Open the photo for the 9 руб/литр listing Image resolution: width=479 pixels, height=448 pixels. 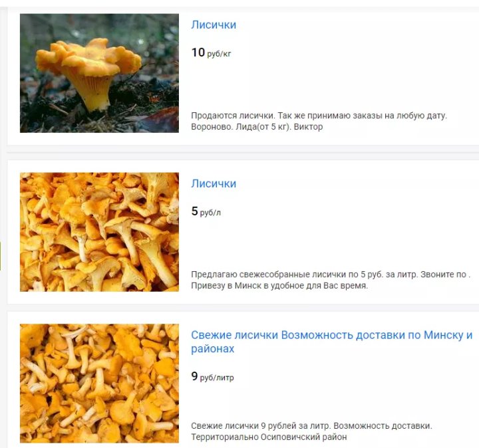click(99, 383)
